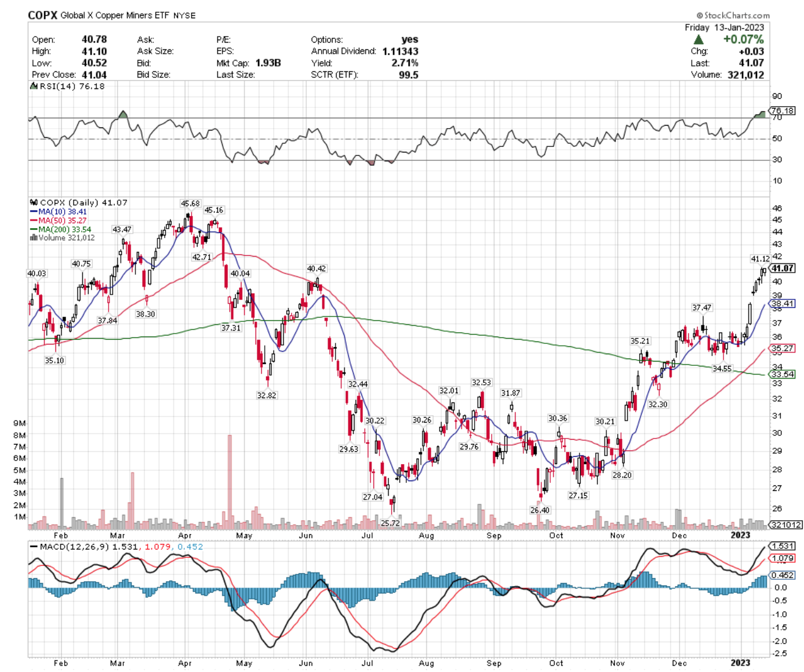Click the Open value 40.78
Image resolution: width=804 pixels, height=672 pixels.
click(x=94, y=39)
